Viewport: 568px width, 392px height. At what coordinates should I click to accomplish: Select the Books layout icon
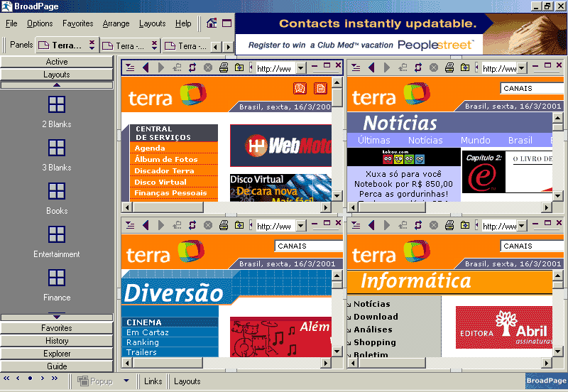(x=57, y=191)
